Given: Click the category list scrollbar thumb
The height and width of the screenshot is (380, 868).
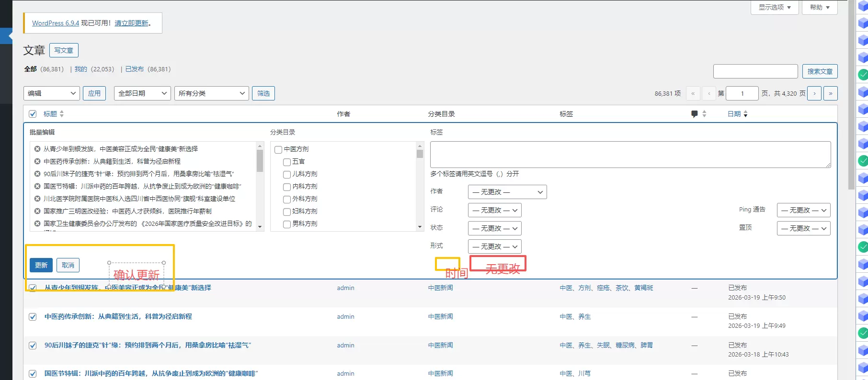Looking at the screenshot, I should point(420,154).
